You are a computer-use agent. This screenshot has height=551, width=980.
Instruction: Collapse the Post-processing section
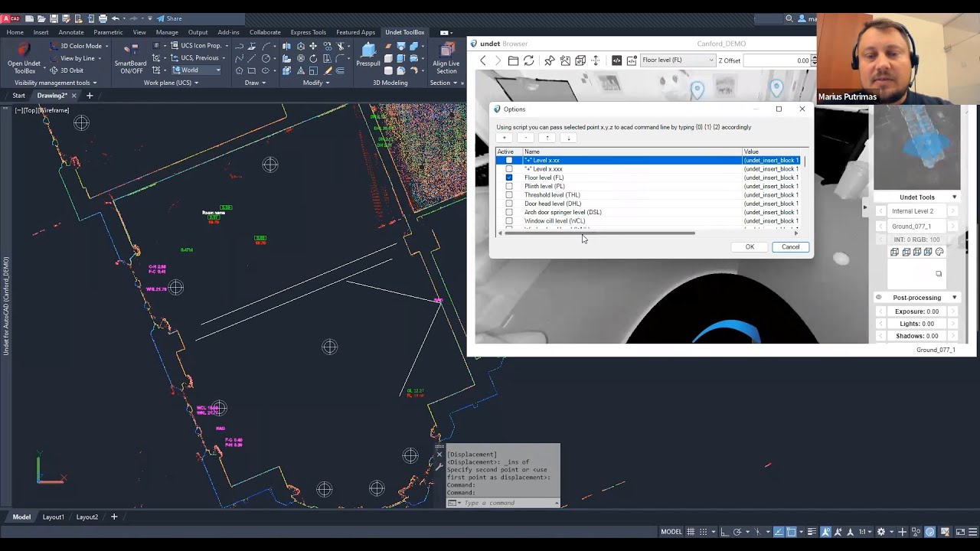coord(954,298)
